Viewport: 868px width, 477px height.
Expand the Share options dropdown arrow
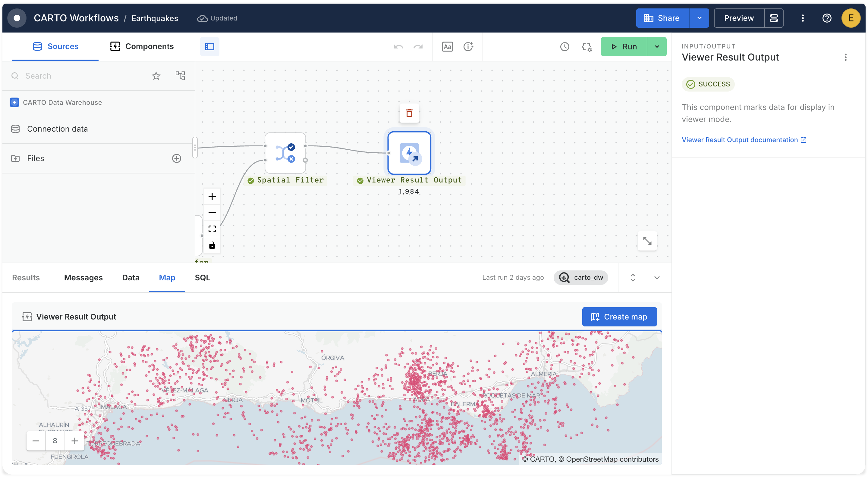[699, 18]
